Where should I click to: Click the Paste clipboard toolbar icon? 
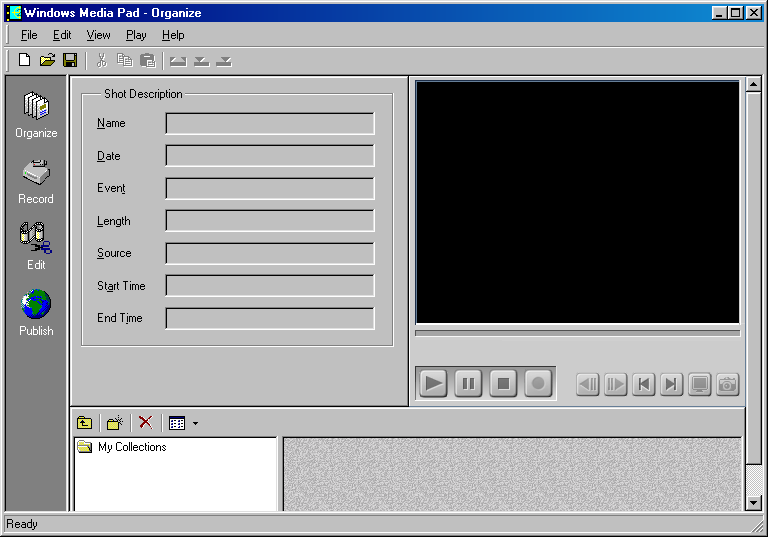pyautogui.click(x=147, y=60)
